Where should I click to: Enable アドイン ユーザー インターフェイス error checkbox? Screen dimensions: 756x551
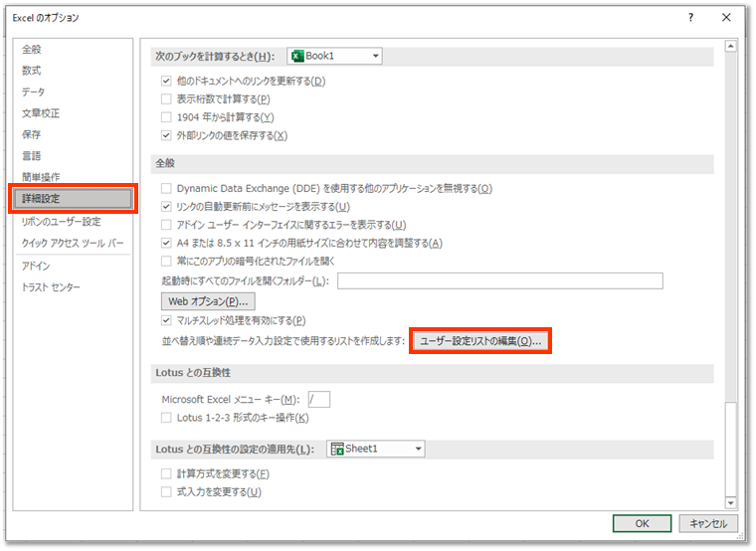(x=166, y=225)
